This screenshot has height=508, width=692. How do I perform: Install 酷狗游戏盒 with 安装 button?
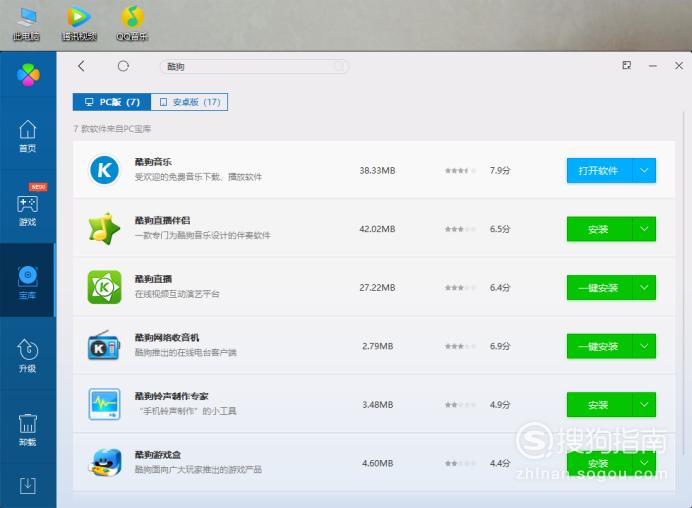599,463
